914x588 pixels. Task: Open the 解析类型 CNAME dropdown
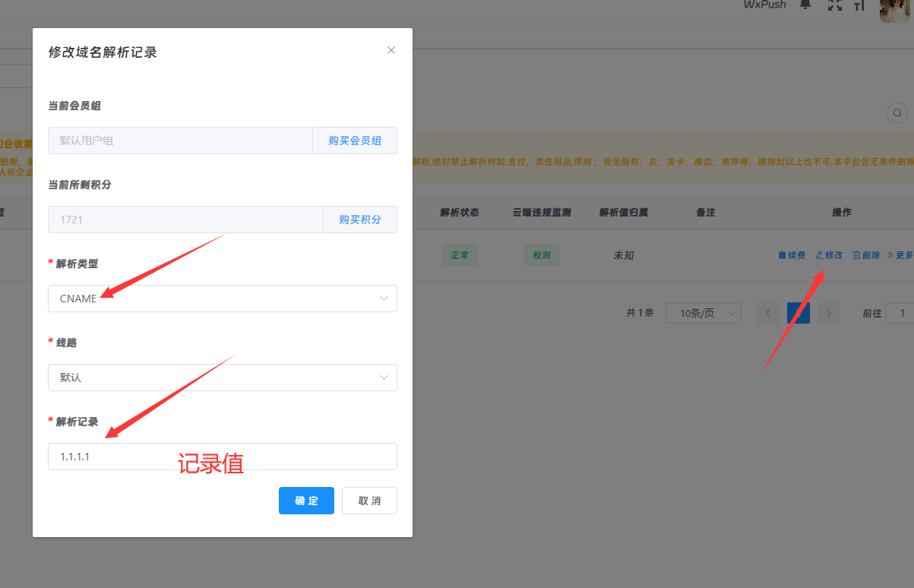click(222, 299)
